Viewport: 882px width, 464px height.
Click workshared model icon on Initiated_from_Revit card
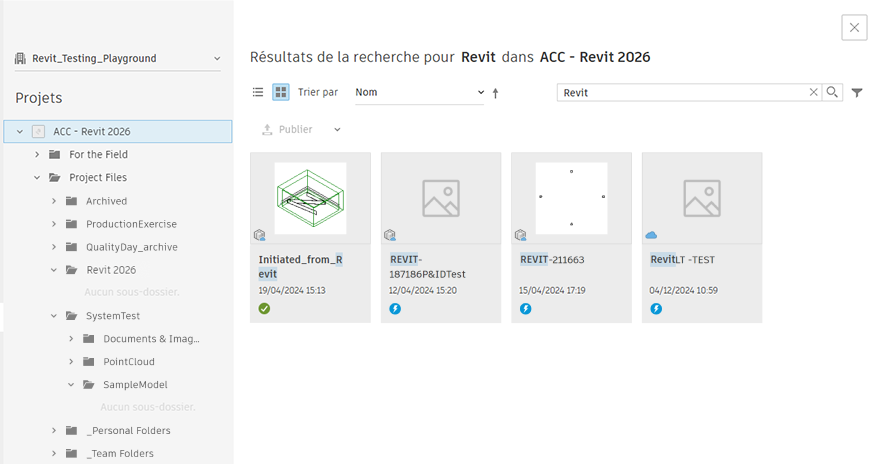[259, 235]
